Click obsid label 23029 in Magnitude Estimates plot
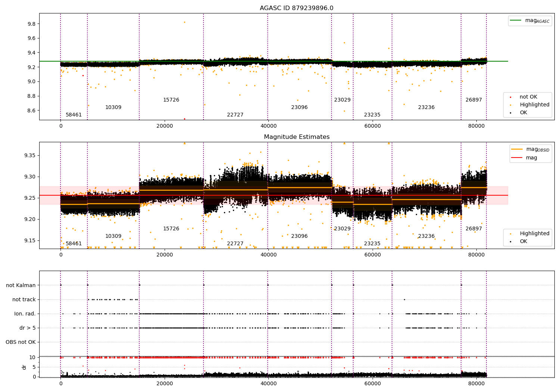 click(342, 228)
